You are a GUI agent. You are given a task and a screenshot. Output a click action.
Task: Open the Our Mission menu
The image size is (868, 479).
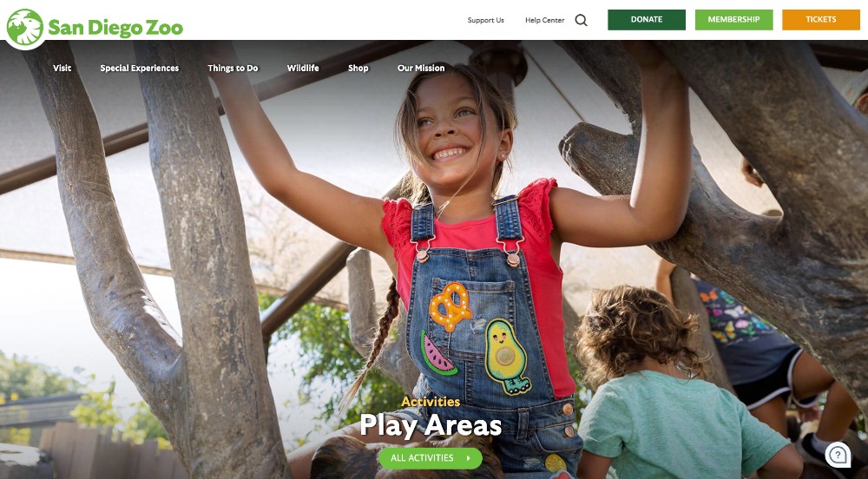[x=421, y=68]
